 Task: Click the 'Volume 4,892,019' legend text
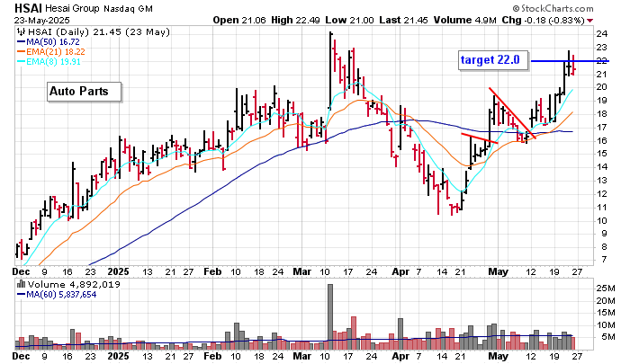(74, 285)
